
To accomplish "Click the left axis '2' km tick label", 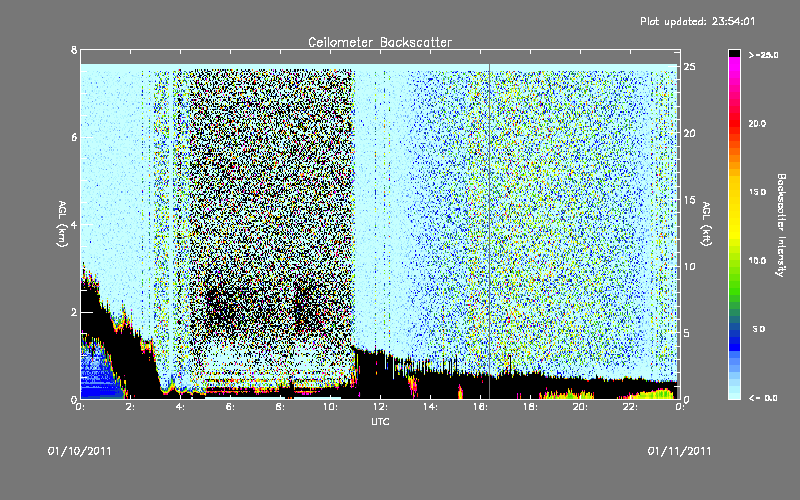I will coord(74,312).
